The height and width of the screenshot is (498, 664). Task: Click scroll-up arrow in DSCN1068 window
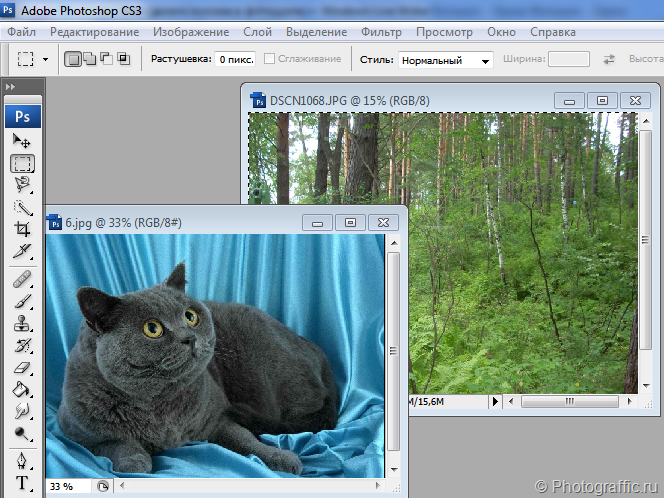[x=646, y=122]
